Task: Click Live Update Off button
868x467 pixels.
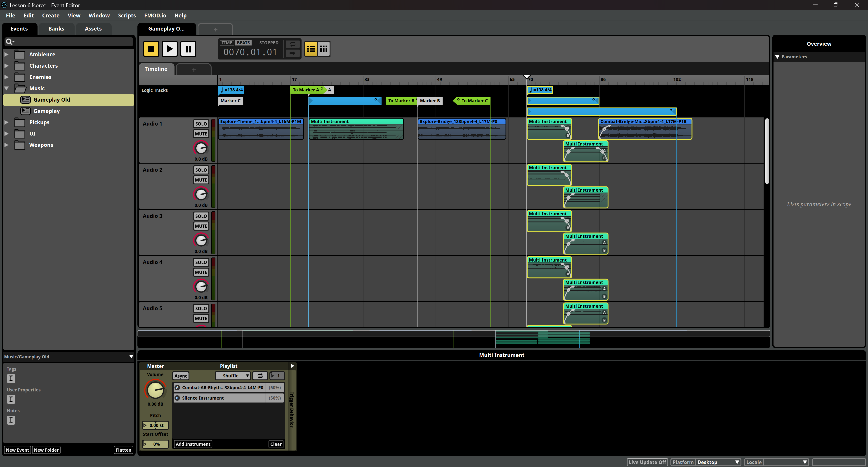Action: (647, 462)
